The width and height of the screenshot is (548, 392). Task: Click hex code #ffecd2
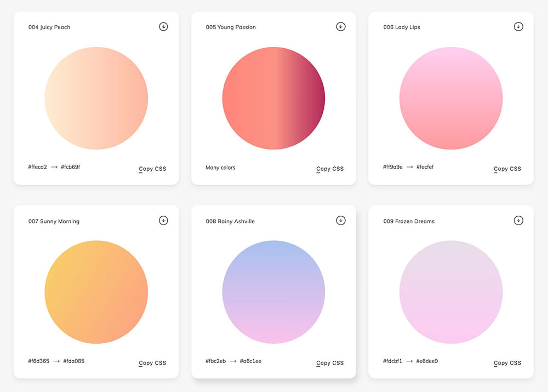37,167
